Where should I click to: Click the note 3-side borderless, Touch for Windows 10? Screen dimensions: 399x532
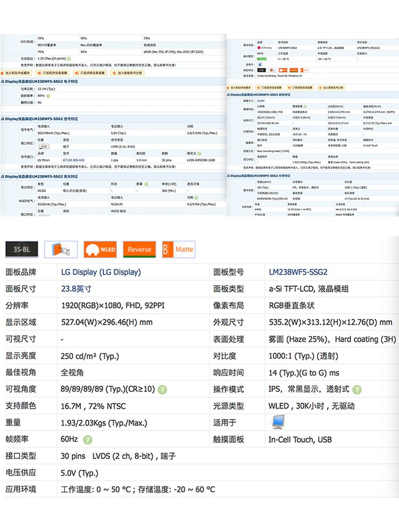point(280,76)
